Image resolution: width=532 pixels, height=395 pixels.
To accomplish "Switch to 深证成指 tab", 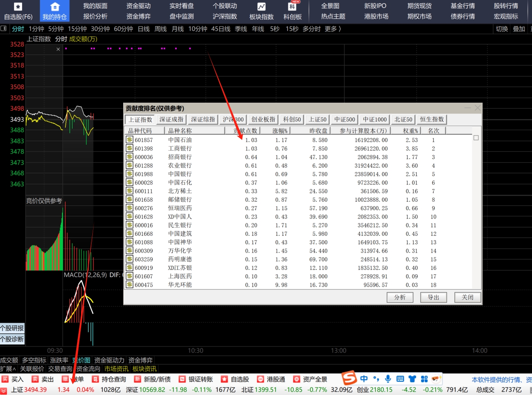I will pos(171,120).
